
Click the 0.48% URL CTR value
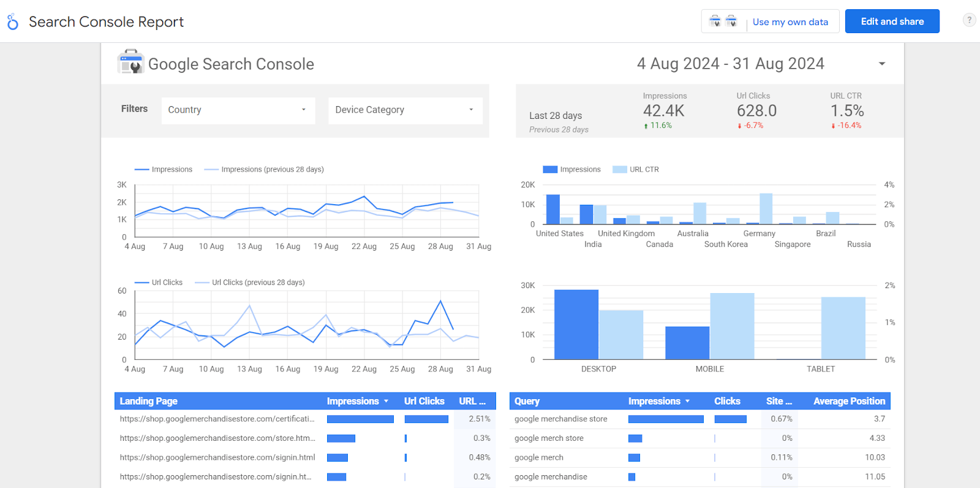click(480, 457)
